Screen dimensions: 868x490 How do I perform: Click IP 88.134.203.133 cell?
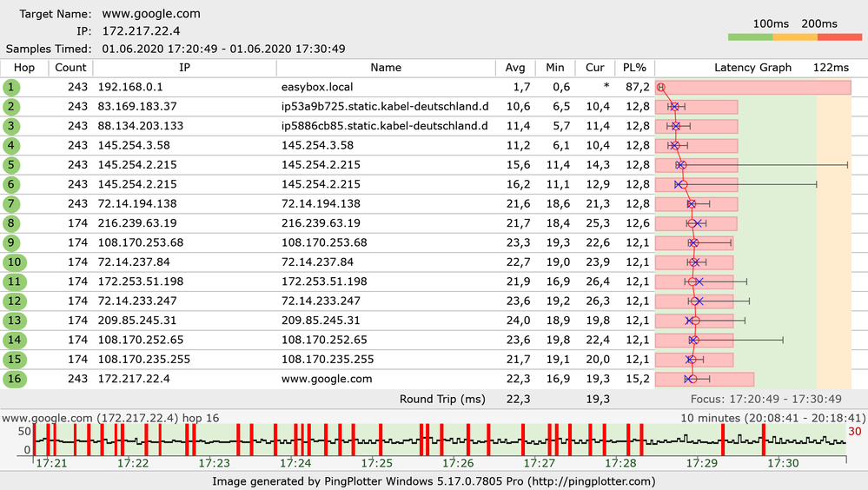141,126
